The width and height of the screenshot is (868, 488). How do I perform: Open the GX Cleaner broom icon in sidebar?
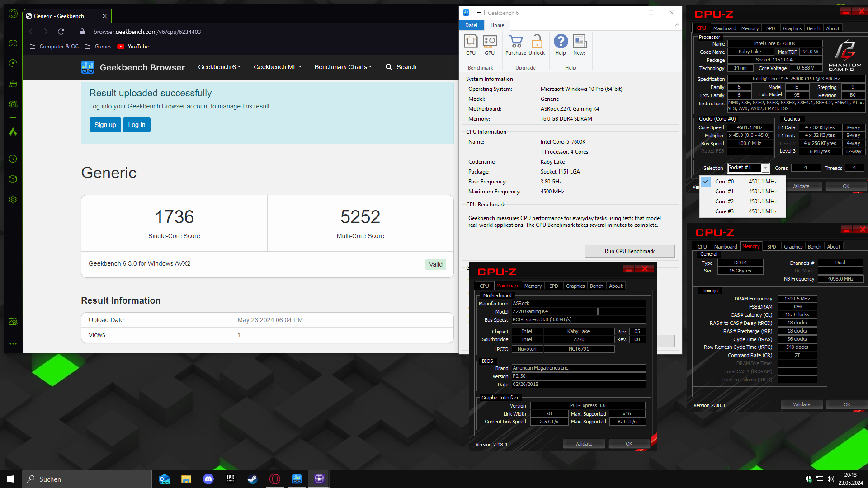coord(13,84)
